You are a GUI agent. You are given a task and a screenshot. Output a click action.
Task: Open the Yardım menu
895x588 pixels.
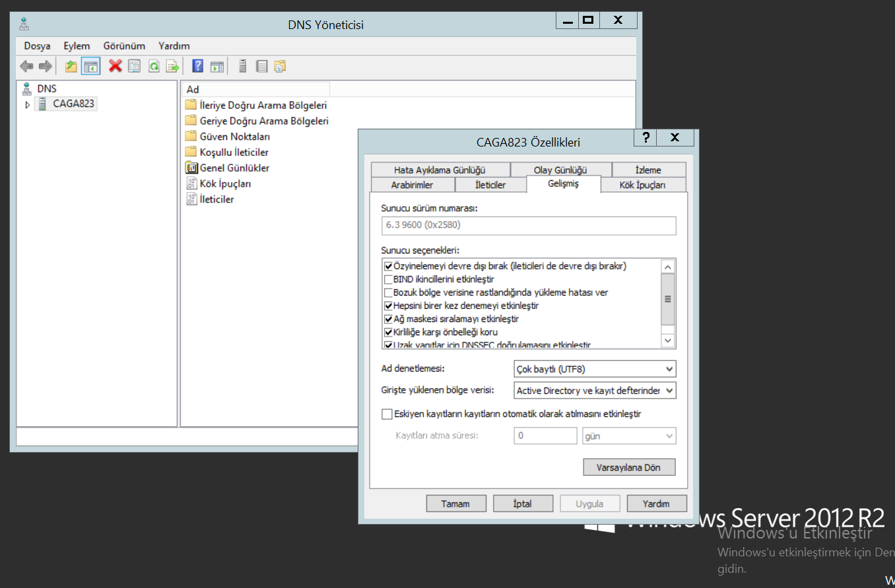[174, 46]
